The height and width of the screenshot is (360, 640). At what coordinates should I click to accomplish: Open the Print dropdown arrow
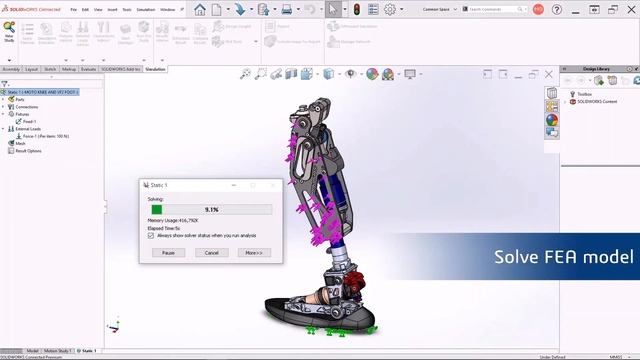coord(298,9)
